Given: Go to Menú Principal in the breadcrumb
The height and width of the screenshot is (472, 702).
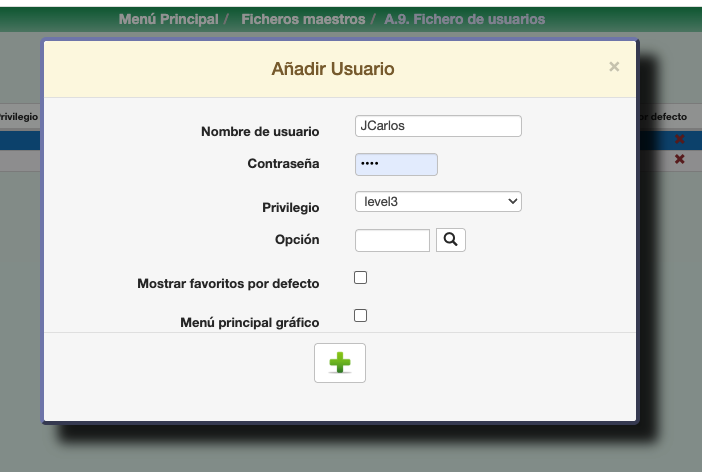Looking at the screenshot, I should [x=168, y=20].
